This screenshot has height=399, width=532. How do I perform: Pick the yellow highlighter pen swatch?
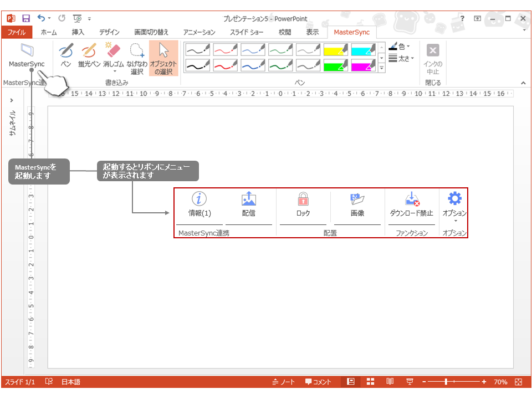(x=335, y=50)
